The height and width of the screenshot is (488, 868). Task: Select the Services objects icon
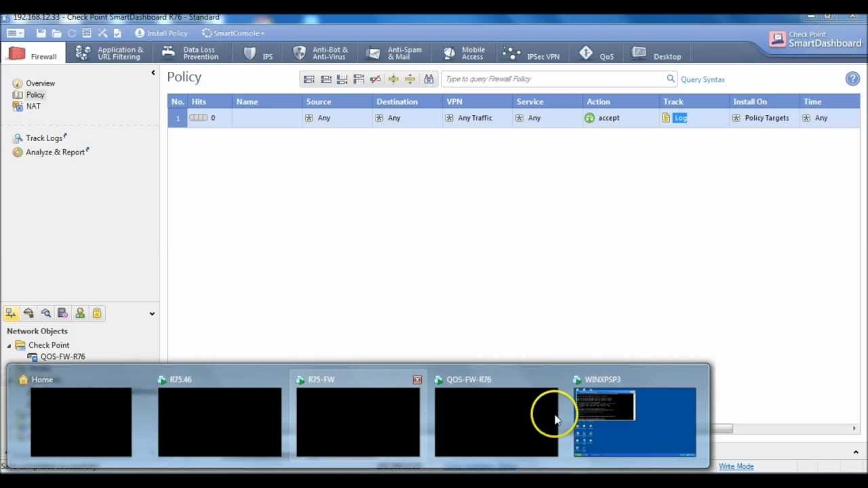pos(28,313)
